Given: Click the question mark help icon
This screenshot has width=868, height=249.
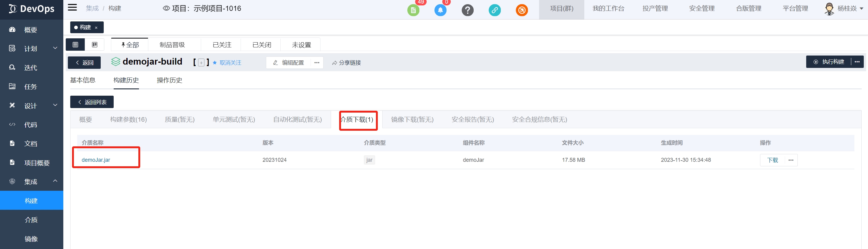Looking at the screenshot, I should tap(467, 10).
